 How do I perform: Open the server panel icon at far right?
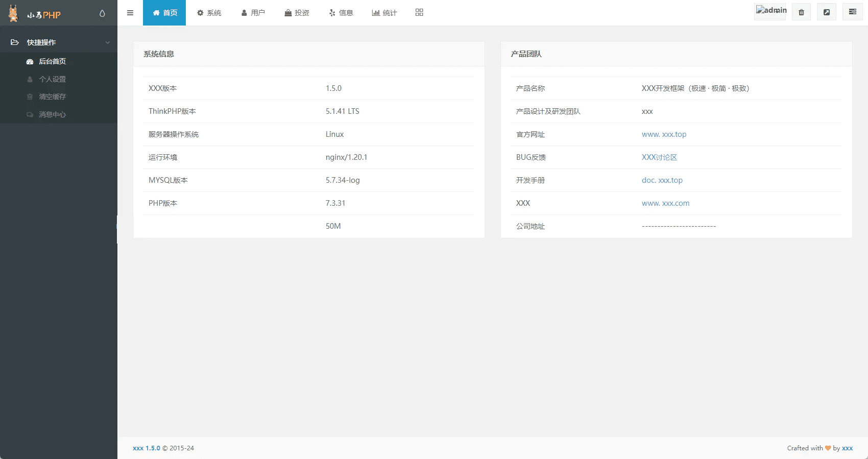852,12
